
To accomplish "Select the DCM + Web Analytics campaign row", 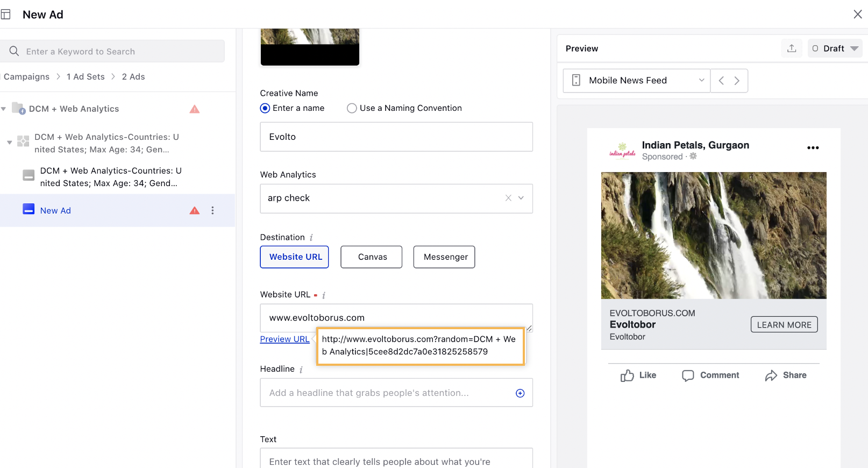I will 117,109.
